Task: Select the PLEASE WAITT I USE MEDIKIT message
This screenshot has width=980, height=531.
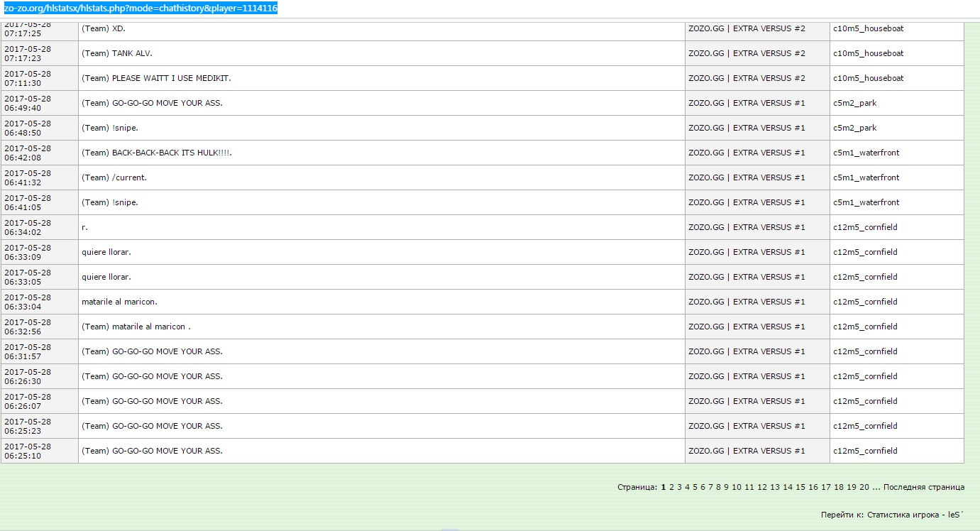Action: (171, 78)
